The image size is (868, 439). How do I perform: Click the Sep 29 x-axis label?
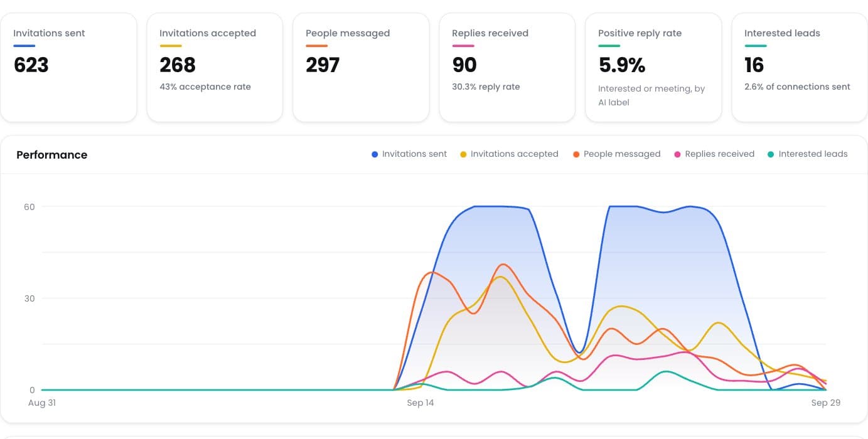coord(825,403)
